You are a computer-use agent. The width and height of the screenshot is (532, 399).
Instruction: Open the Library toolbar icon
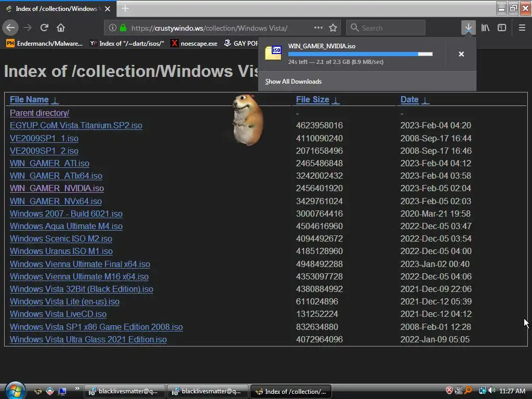point(485,28)
